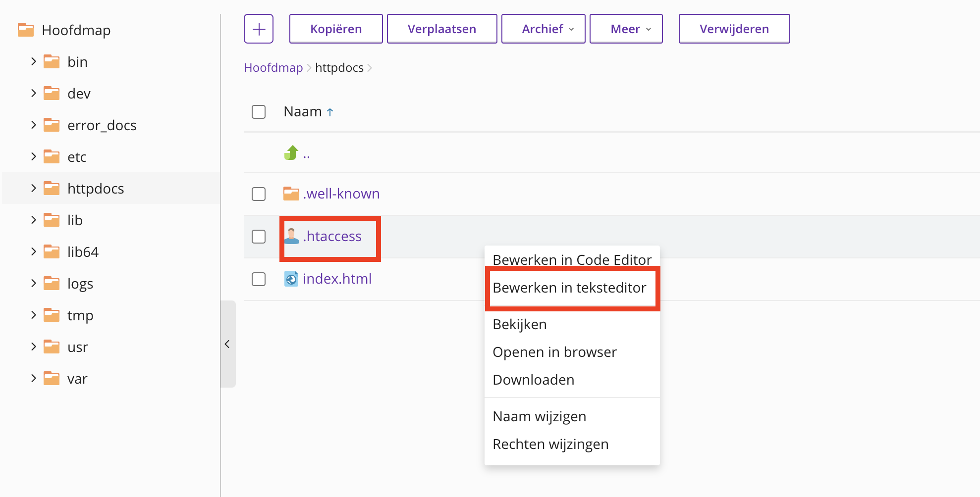Click the Kopiëren button
This screenshot has height=497, width=980.
pos(336,29)
